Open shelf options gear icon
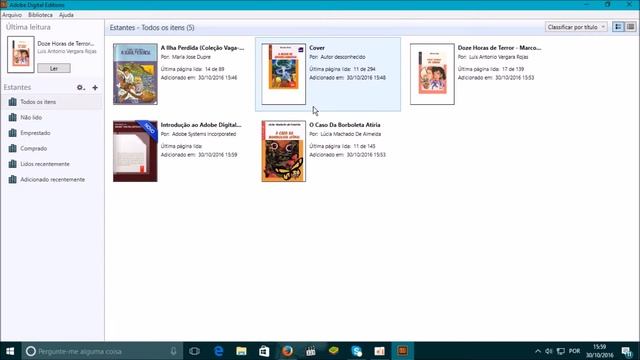This screenshot has height=360, width=640. (x=81, y=87)
